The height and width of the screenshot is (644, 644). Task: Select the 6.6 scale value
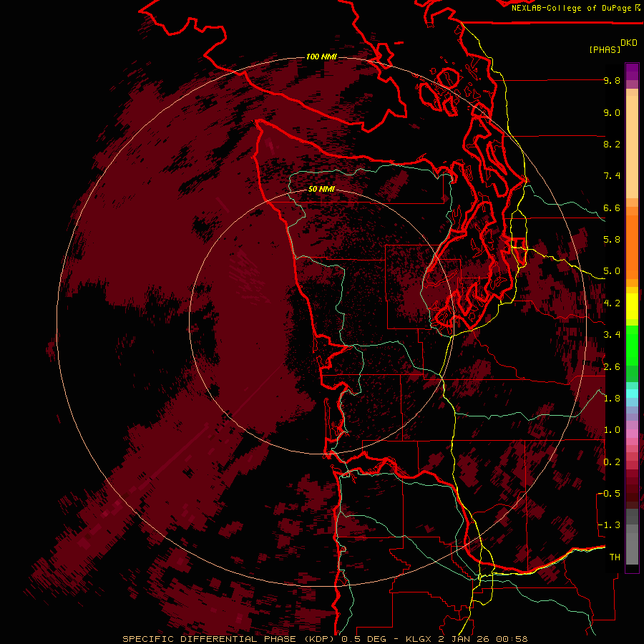click(612, 208)
